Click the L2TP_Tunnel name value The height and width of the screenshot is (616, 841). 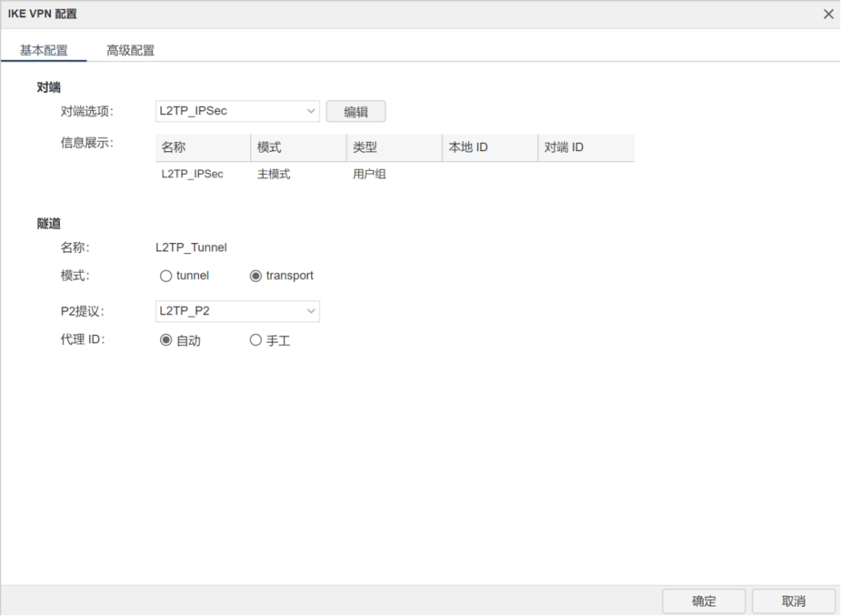point(191,247)
